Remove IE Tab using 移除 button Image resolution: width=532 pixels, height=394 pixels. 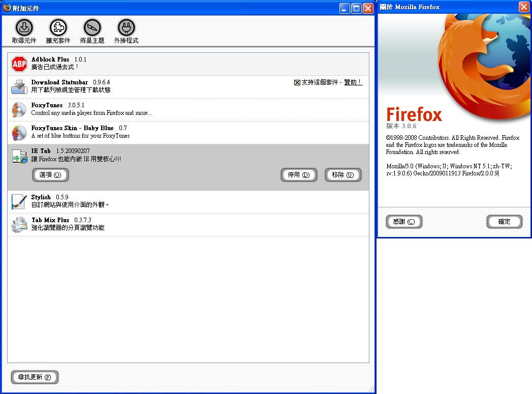tap(343, 175)
